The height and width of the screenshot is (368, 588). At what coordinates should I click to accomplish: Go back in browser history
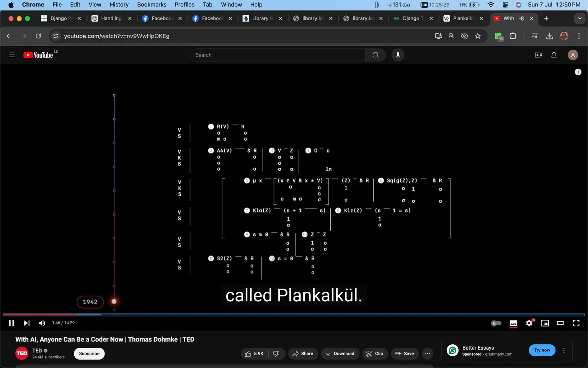(9, 36)
